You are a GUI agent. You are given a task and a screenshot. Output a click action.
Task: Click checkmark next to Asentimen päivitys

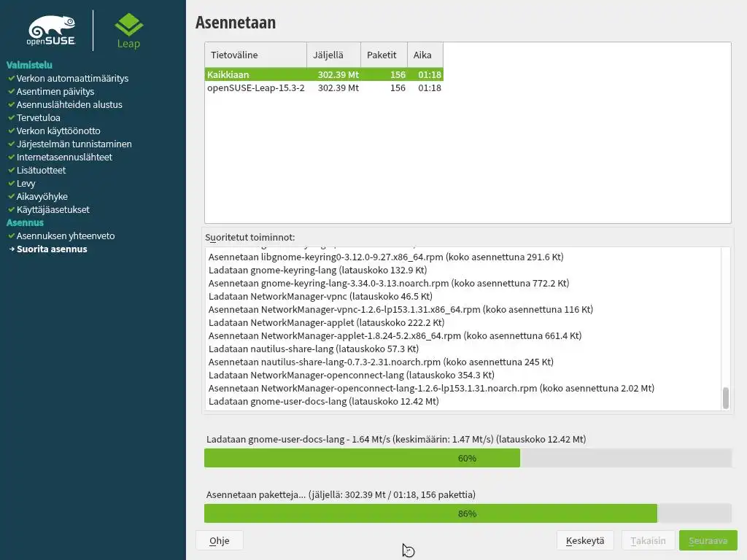[11, 91]
